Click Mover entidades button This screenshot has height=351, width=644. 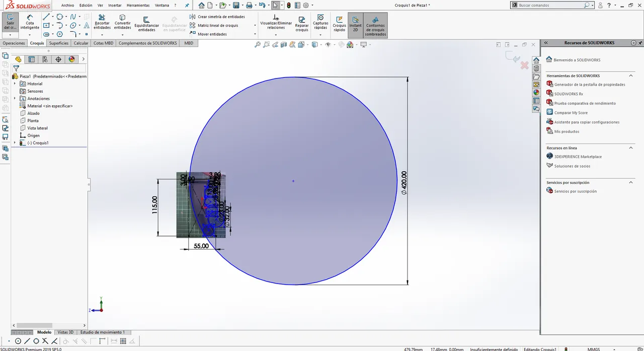(208, 34)
